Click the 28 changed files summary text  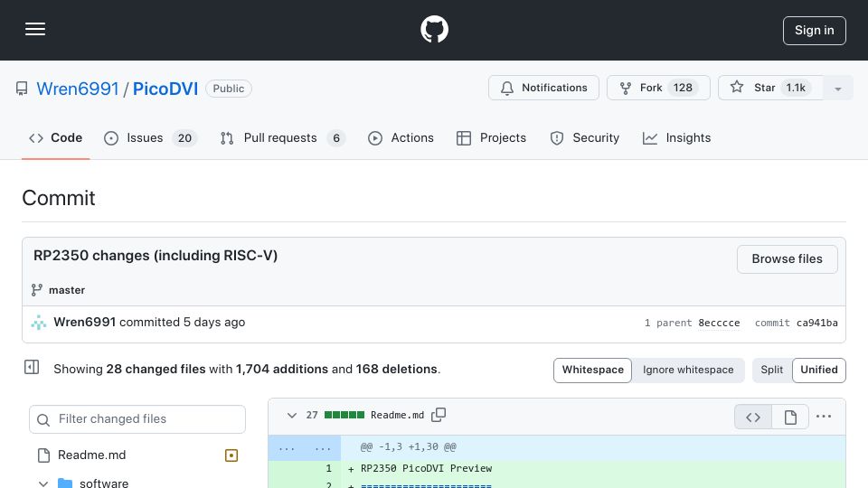coord(156,369)
